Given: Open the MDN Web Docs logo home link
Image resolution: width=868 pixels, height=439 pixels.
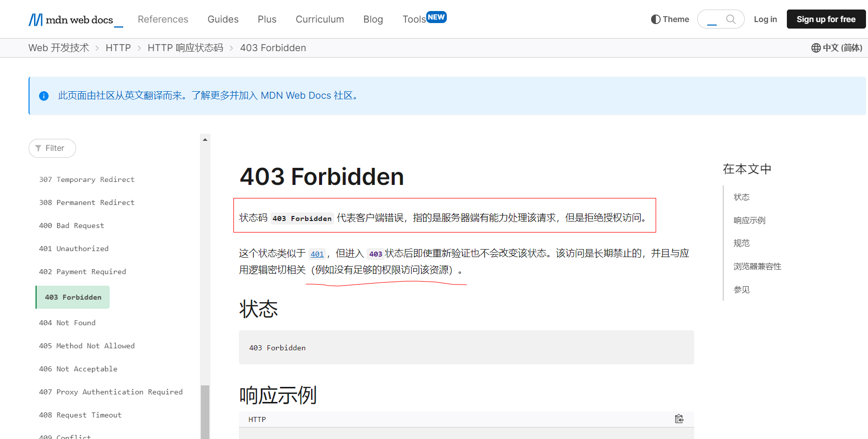Looking at the screenshot, I should click(x=76, y=20).
